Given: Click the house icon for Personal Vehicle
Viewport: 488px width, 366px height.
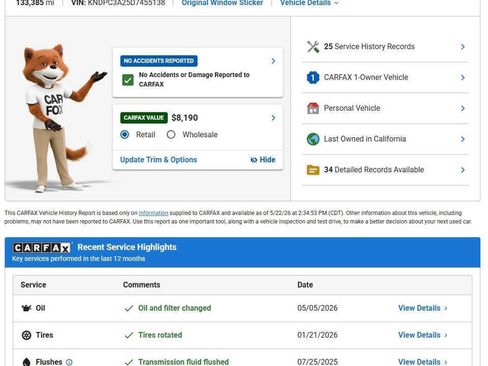Looking at the screenshot, I should click(x=313, y=108).
